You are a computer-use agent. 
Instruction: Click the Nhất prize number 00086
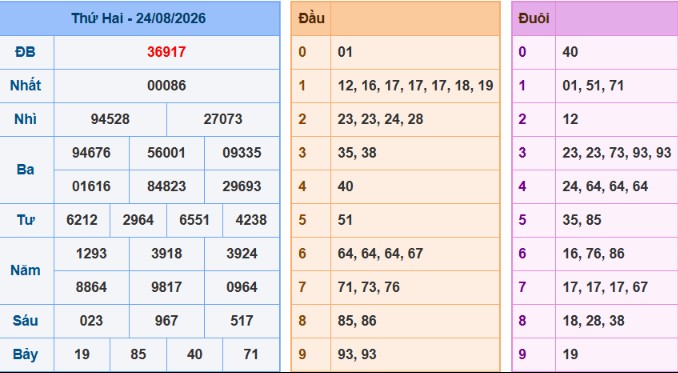(166, 86)
